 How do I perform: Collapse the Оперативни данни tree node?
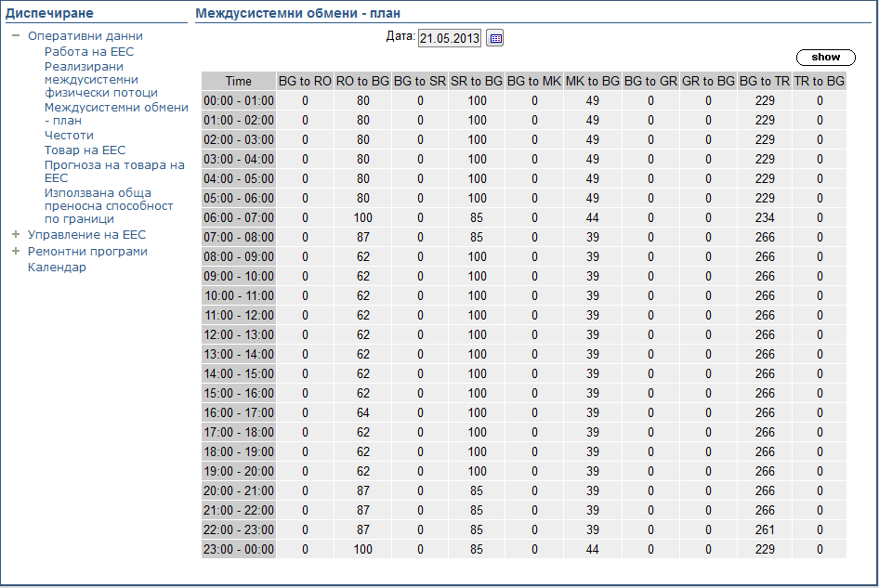point(16,36)
